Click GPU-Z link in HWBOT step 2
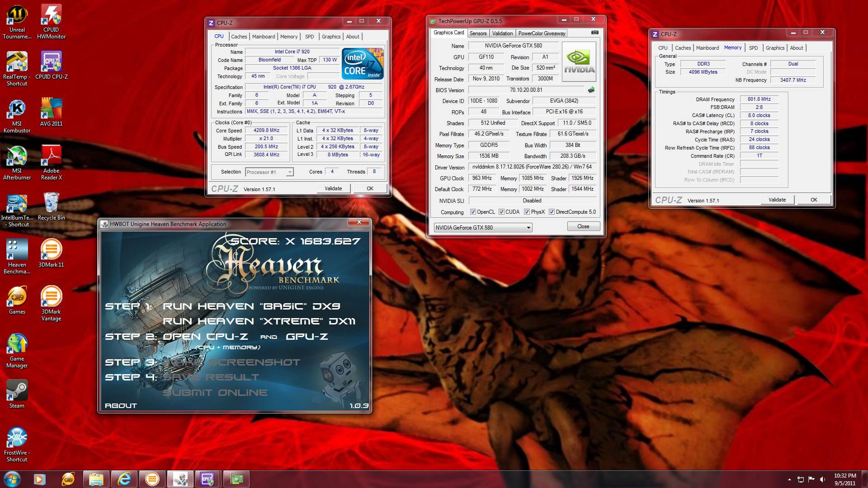Screen dimensions: 868x488 (307, 337)
